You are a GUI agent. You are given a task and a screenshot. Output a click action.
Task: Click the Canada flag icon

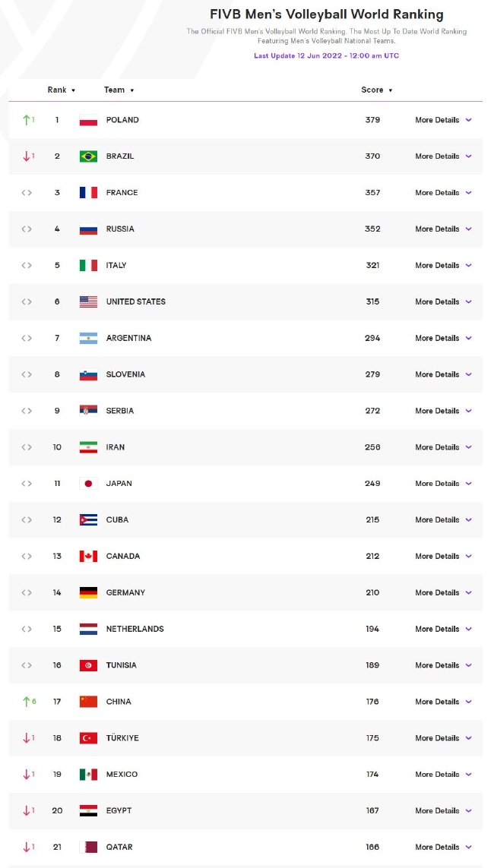pos(88,557)
